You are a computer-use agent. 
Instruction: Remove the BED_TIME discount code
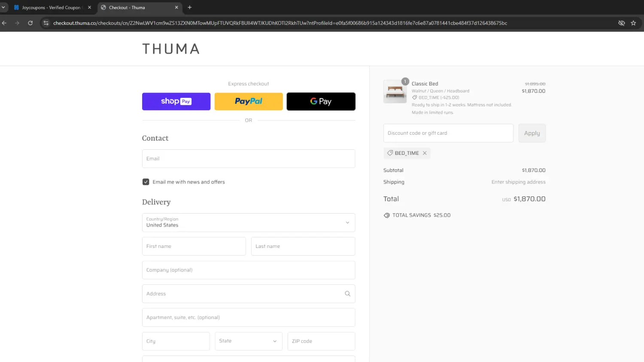pos(425,153)
